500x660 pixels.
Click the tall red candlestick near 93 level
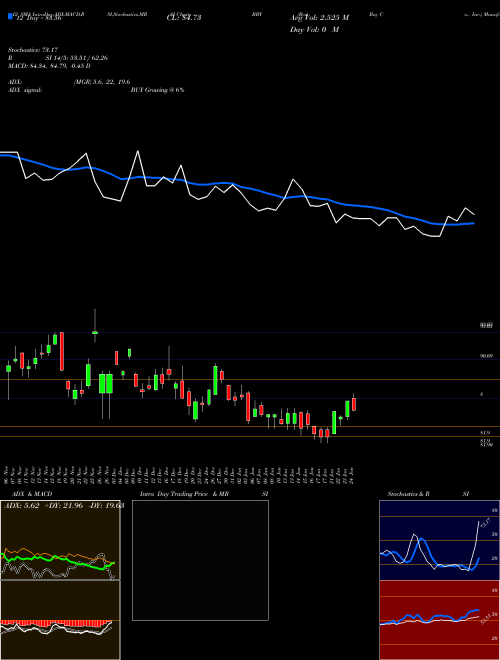coord(62,351)
